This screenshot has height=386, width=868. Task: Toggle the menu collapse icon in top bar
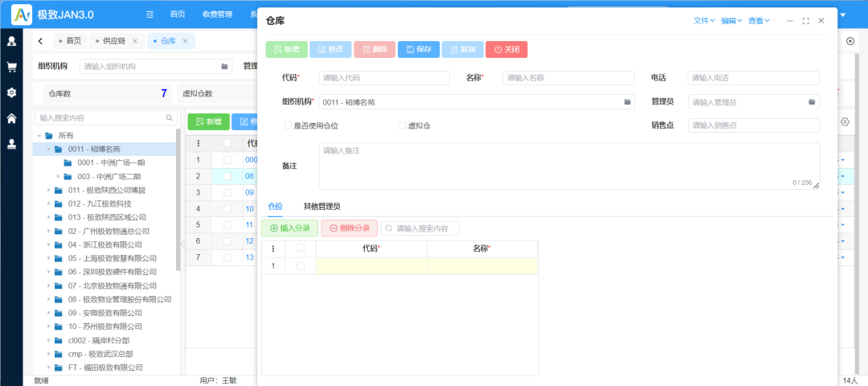coord(149,14)
